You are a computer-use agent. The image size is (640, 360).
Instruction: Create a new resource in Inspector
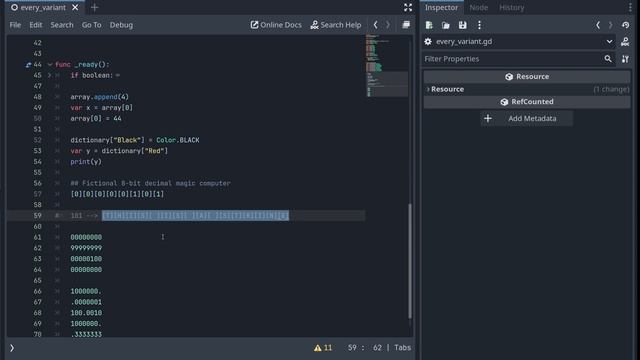click(429, 25)
